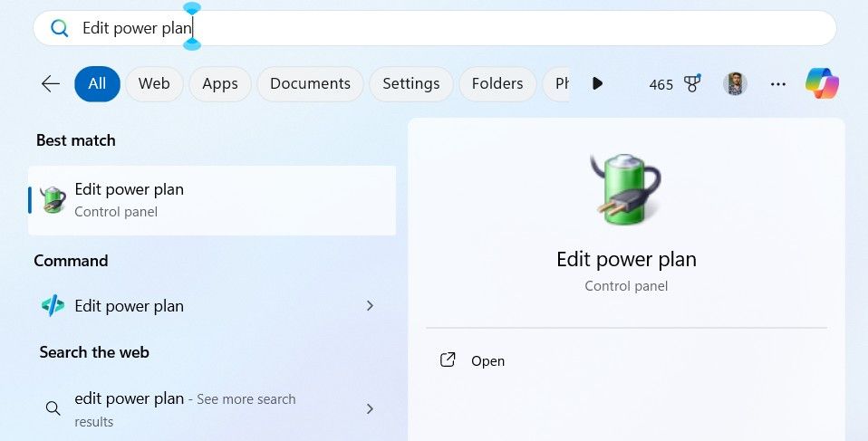The width and height of the screenshot is (868, 441).
Task: Click the search field containing 'Edit power plan'
Action: point(435,28)
